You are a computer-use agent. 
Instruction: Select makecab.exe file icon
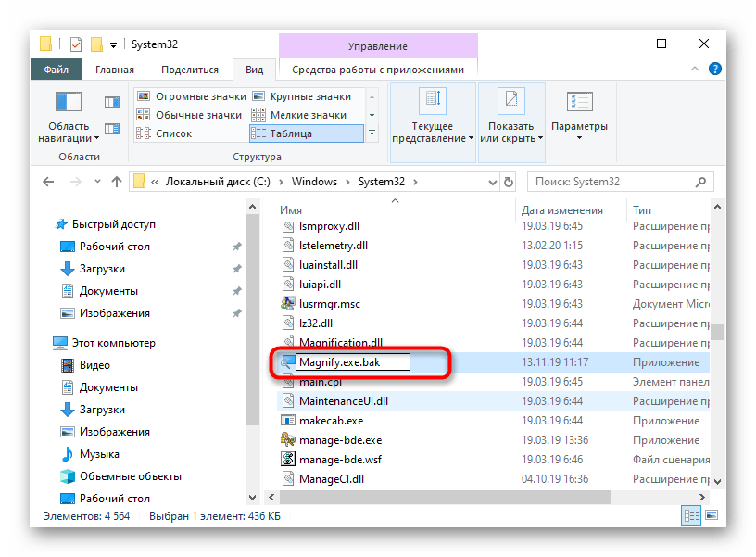point(288,421)
